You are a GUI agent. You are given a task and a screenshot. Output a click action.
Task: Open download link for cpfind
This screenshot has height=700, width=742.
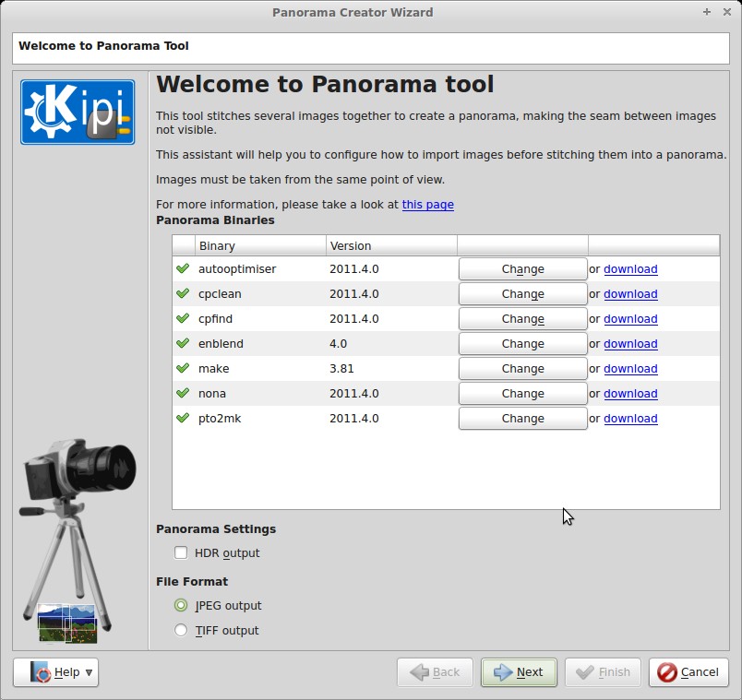[x=630, y=319]
